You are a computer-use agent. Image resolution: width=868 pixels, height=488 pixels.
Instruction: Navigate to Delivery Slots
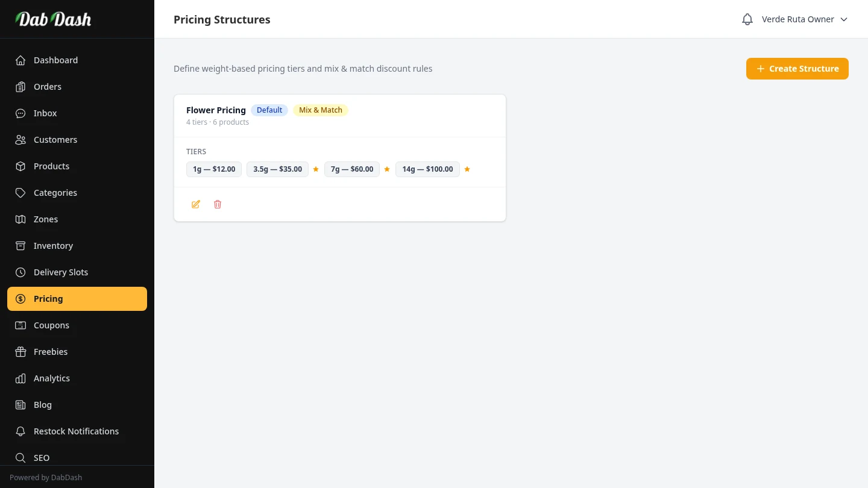click(x=61, y=272)
